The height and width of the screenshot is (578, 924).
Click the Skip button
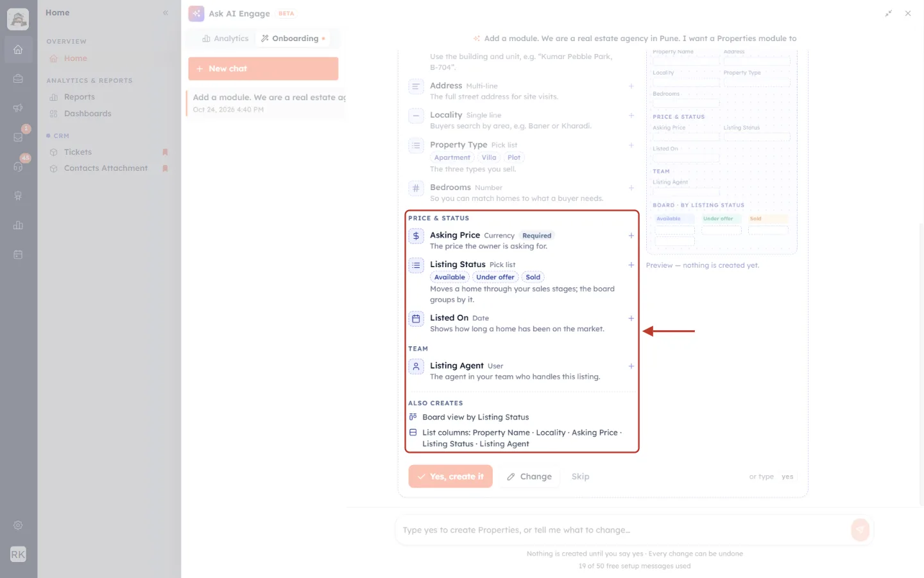point(580,477)
